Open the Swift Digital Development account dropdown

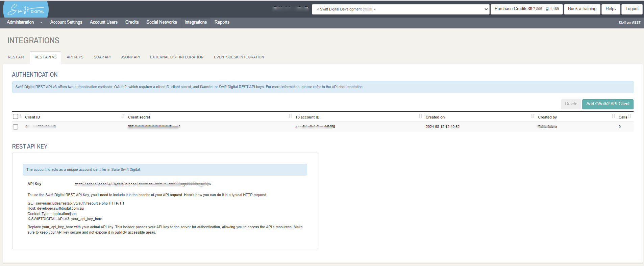400,9
